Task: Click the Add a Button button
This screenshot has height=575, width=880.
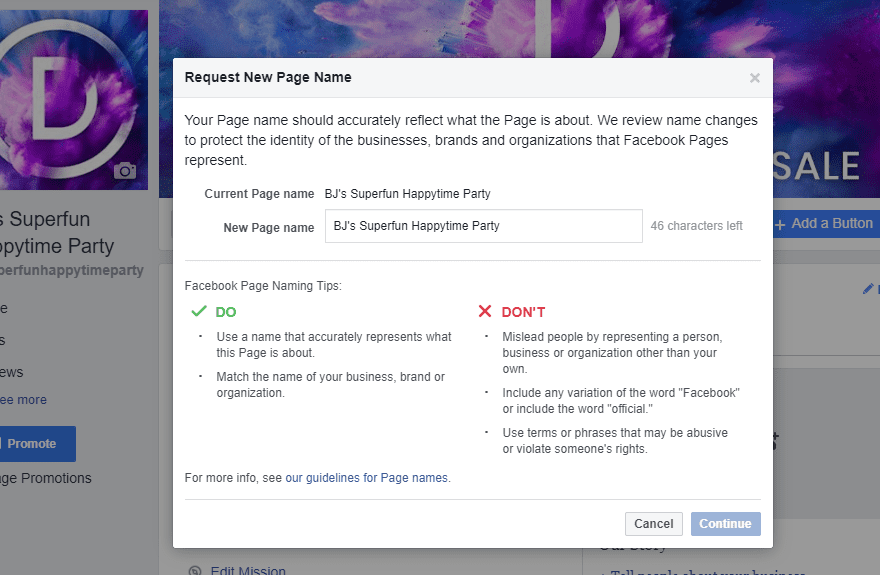Action: pos(826,224)
